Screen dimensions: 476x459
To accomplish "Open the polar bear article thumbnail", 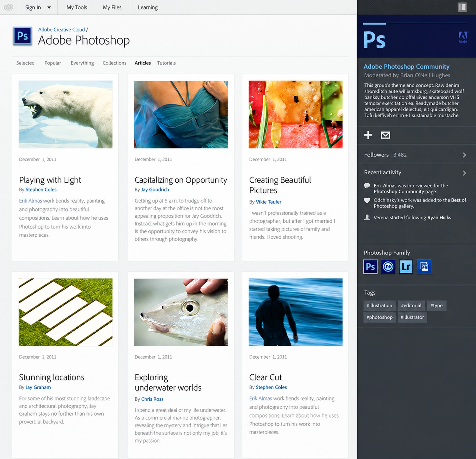I will (x=65, y=114).
